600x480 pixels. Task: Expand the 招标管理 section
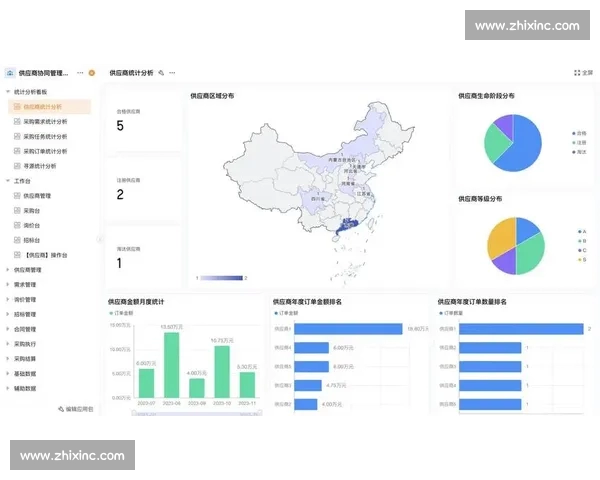point(8,314)
